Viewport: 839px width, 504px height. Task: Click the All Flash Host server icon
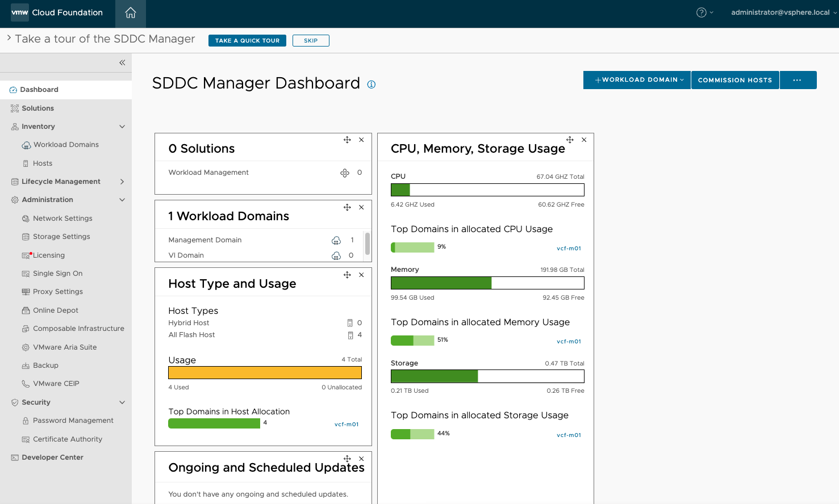click(350, 335)
